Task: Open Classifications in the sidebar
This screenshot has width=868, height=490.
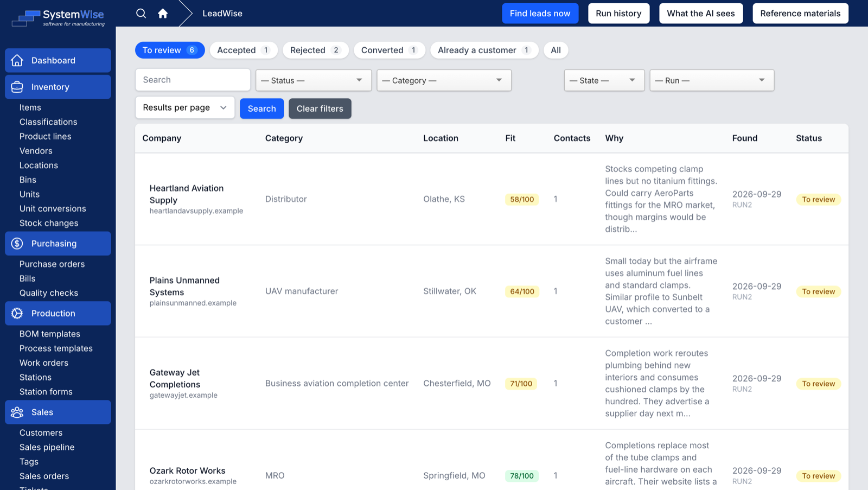Action: 48,122
